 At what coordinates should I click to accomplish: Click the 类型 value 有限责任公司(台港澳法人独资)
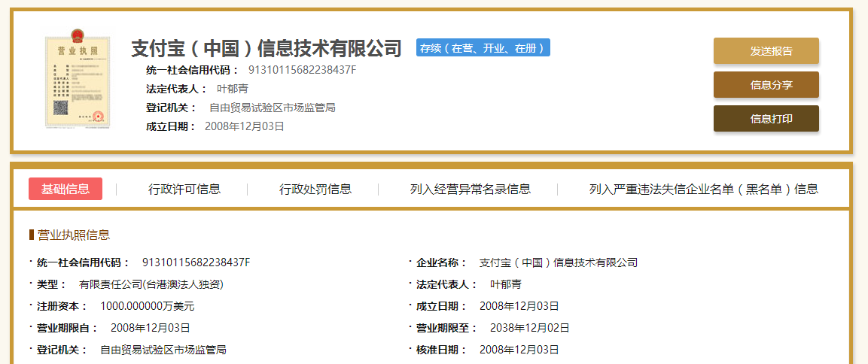click(x=151, y=284)
